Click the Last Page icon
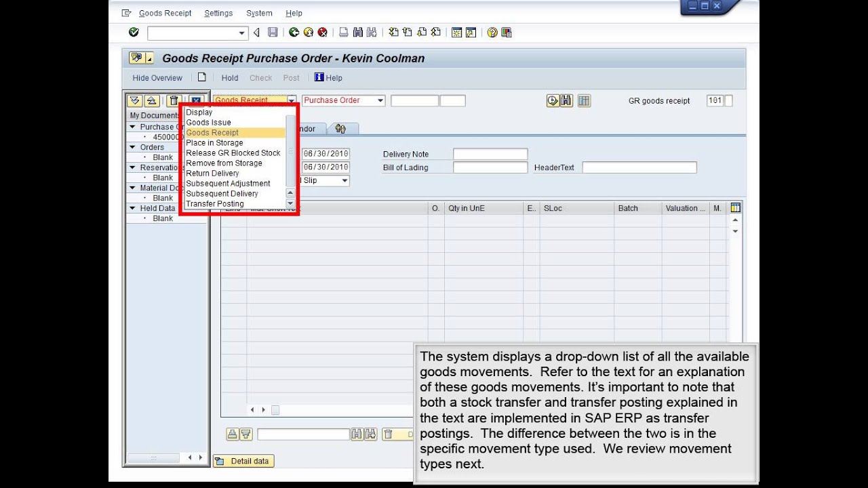The image size is (868, 488). tap(435, 33)
